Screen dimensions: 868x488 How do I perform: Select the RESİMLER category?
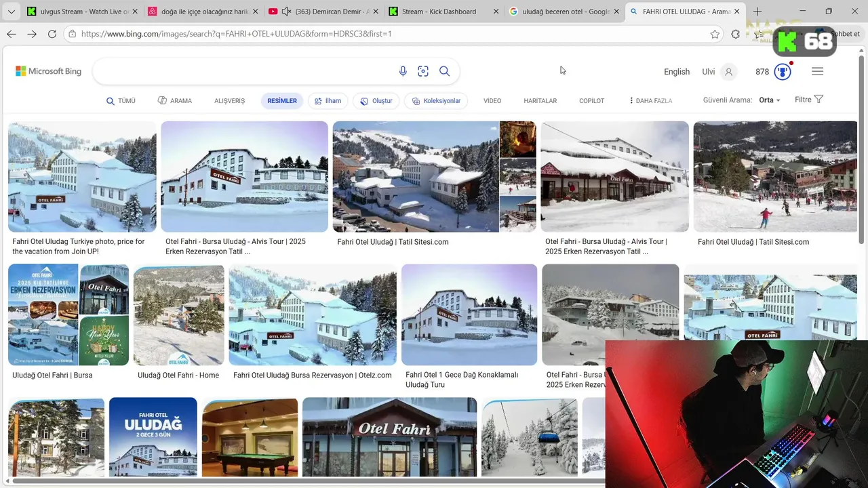pos(282,101)
